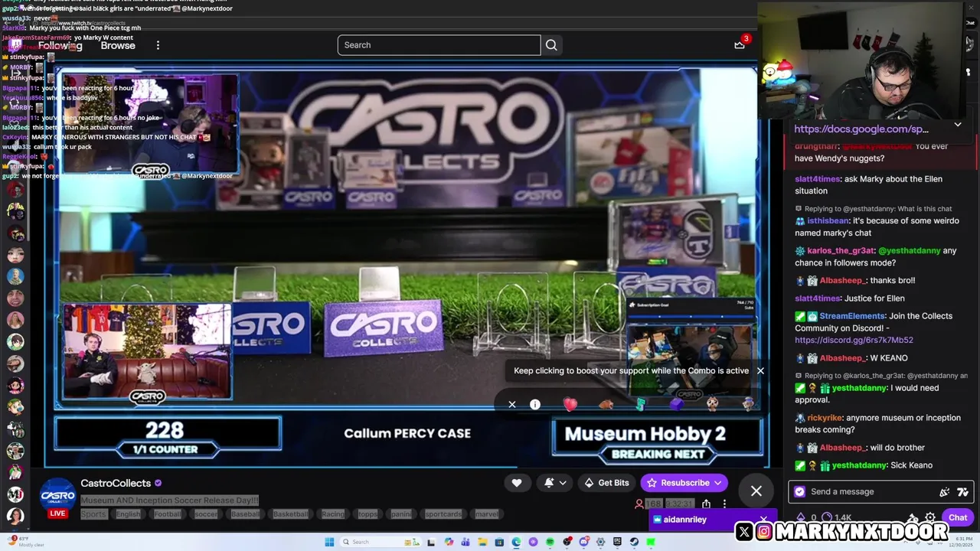Open the Twitch home logo
This screenshot has height=551, width=980.
tap(14, 45)
